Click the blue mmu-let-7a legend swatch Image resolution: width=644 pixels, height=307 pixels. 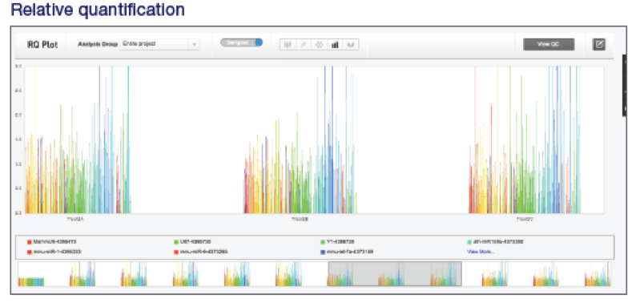click(x=323, y=252)
